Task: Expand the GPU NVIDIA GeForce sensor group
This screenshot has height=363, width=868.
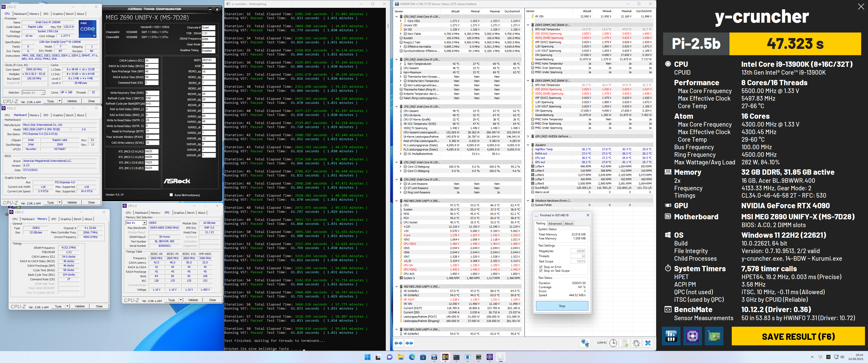Action: [x=528, y=136]
